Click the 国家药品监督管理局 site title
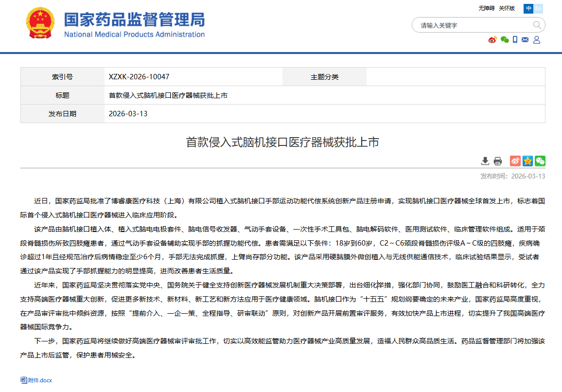The image size is (562, 392). click(134, 20)
